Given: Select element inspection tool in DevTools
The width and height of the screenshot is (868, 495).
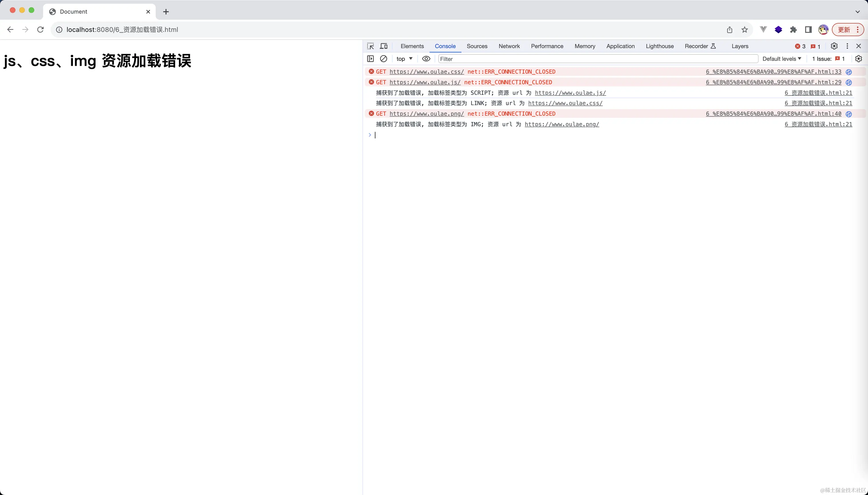Looking at the screenshot, I should click(370, 46).
